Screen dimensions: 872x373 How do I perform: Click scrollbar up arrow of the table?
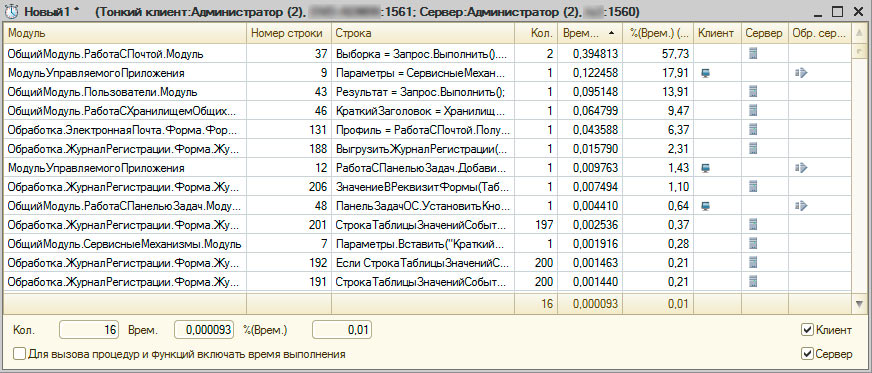(x=859, y=33)
